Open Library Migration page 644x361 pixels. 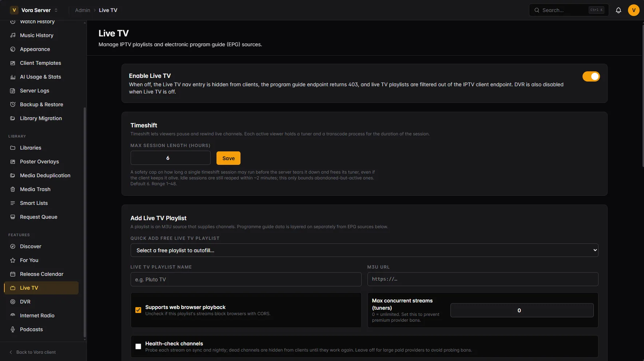coord(41,118)
